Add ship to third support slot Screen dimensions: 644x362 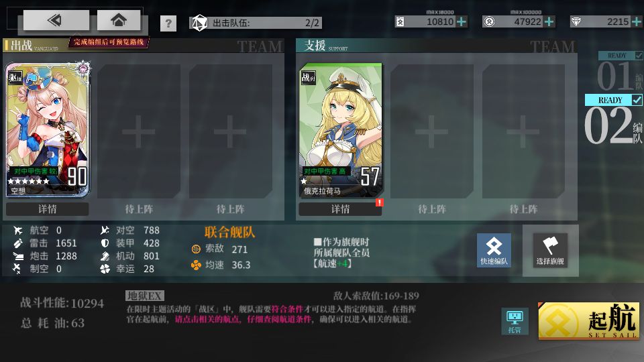click(523, 131)
